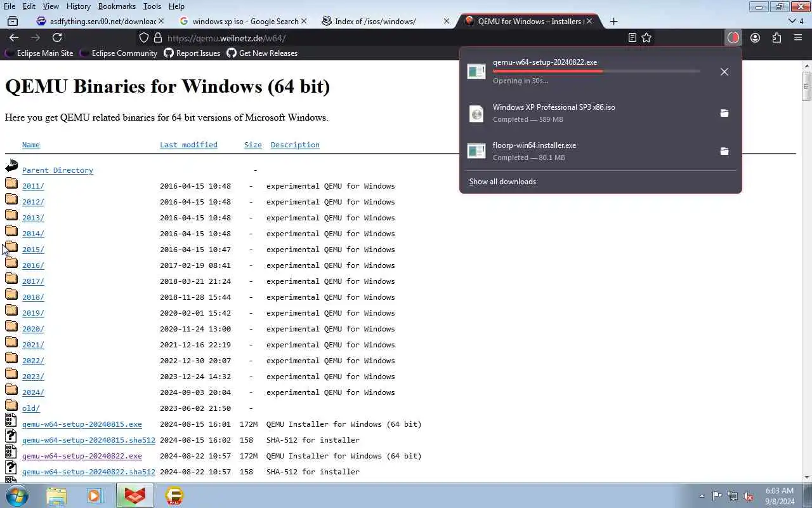
Task: Show hidden system tray icons
Action: (702, 496)
